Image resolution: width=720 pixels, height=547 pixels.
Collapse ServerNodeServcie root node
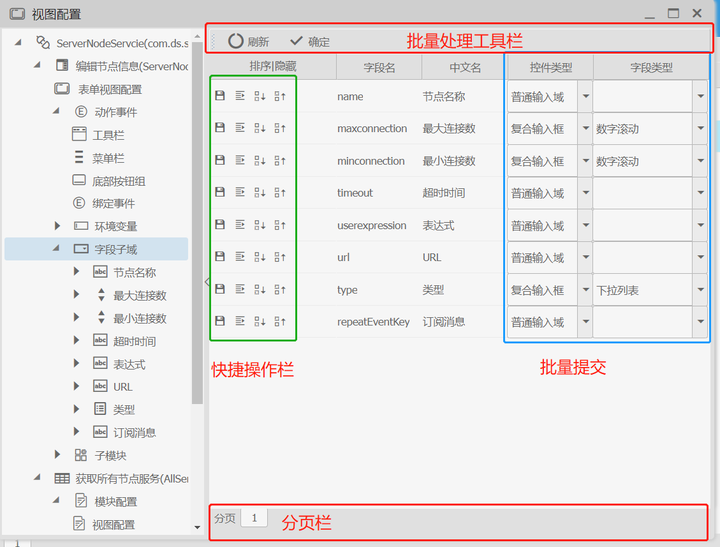18,42
